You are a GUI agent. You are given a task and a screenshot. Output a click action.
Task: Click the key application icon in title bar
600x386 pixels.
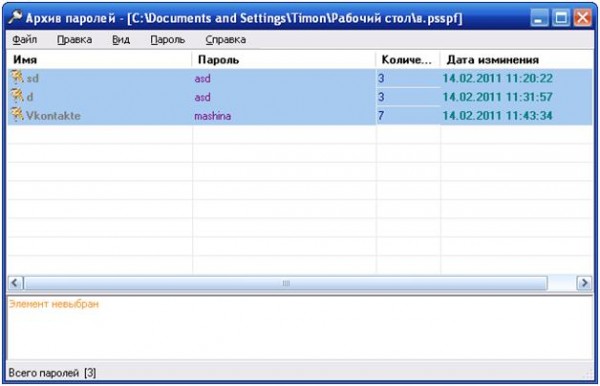[15, 17]
